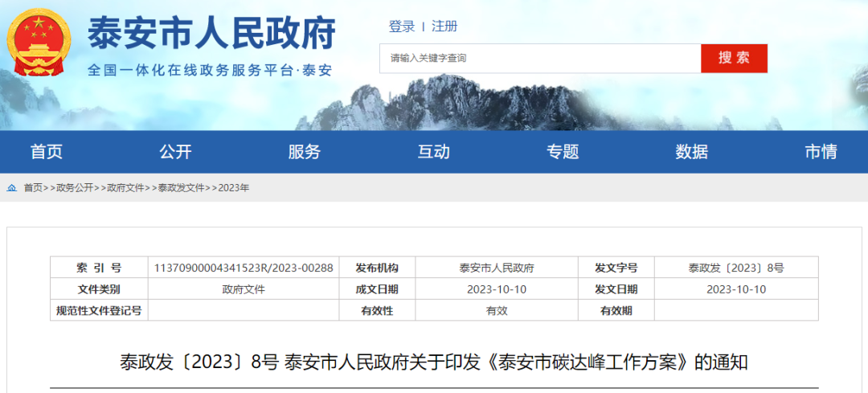Navigate to 泰政发文件 breadcrumb link
The height and width of the screenshot is (393, 868).
coord(181,188)
